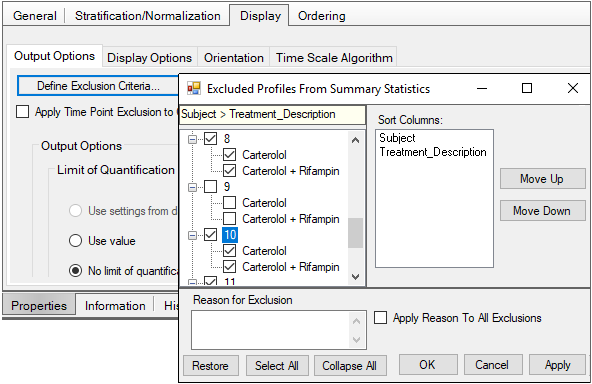
Task: Maximize the Excluded Profiles dialog
Action: (x=527, y=88)
